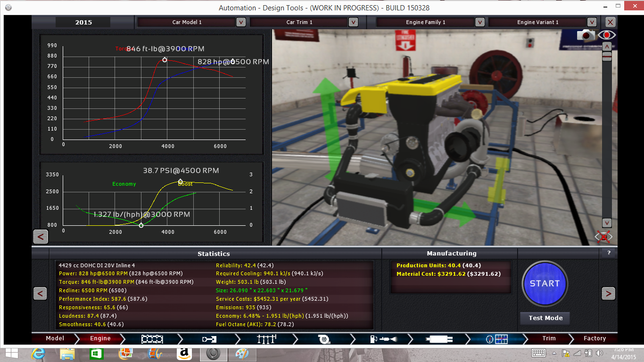Click the 4429 cc DOHC engine description

tap(97, 265)
